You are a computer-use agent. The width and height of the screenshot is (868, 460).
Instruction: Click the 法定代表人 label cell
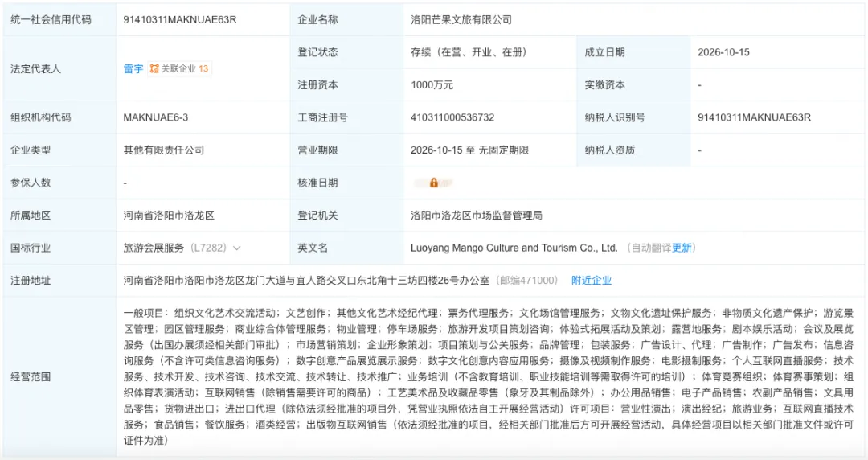pos(59,68)
